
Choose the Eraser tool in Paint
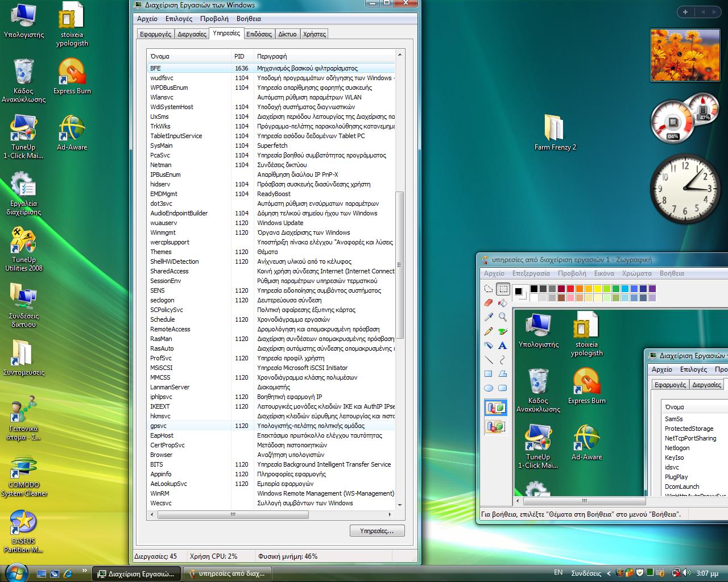489,303
